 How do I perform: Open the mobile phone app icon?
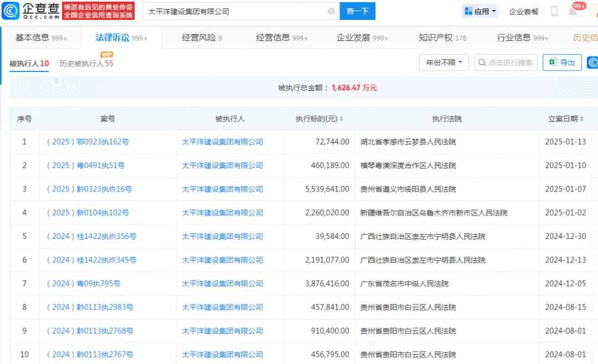coord(554,11)
